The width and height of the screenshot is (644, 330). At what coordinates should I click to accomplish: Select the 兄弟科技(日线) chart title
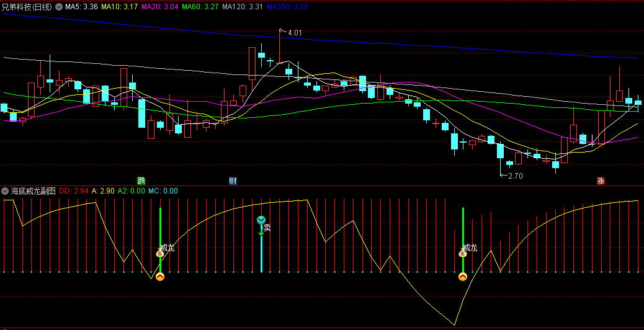27,7
